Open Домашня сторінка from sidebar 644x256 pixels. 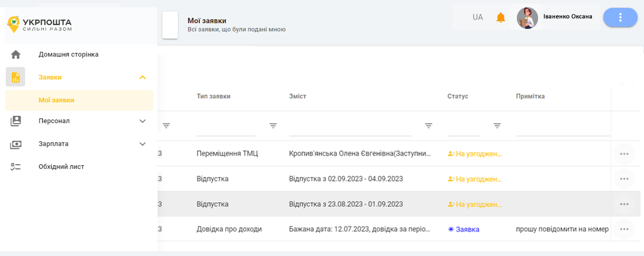(69, 55)
